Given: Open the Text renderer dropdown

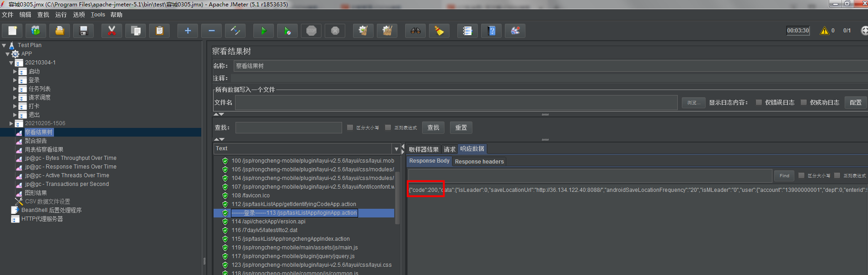Looking at the screenshot, I should [x=396, y=149].
